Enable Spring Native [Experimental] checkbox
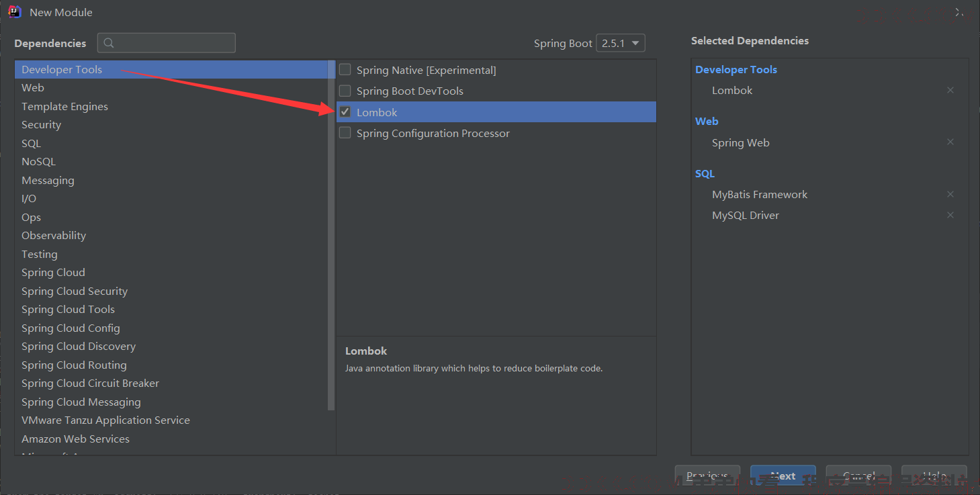Image resolution: width=980 pixels, height=495 pixels. tap(345, 69)
